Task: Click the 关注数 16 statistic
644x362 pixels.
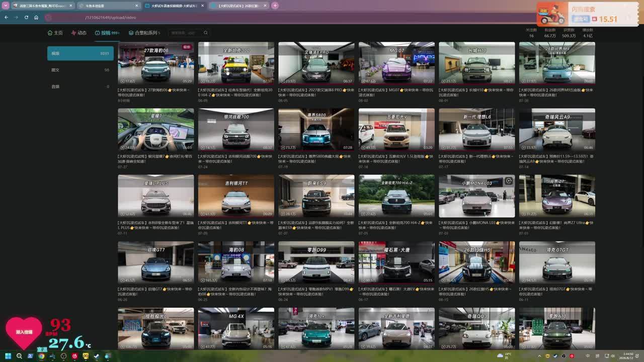Action: point(531,33)
